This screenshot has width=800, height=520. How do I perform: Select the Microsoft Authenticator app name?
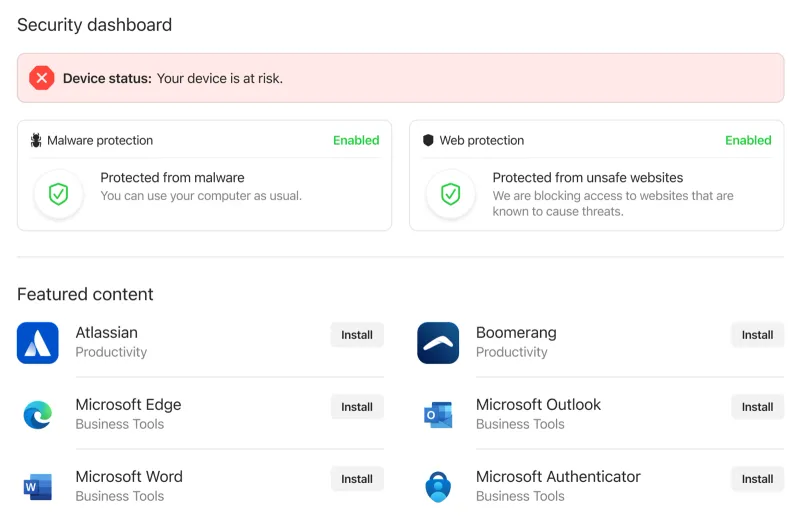click(558, 477)
